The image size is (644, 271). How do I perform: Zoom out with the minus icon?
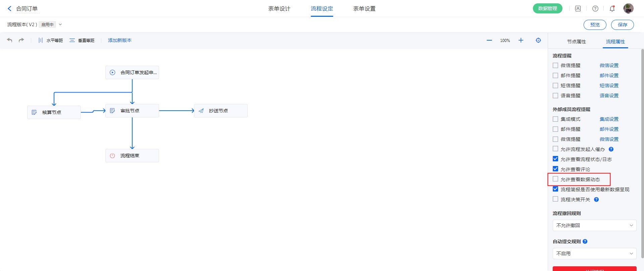click(489, 40)
